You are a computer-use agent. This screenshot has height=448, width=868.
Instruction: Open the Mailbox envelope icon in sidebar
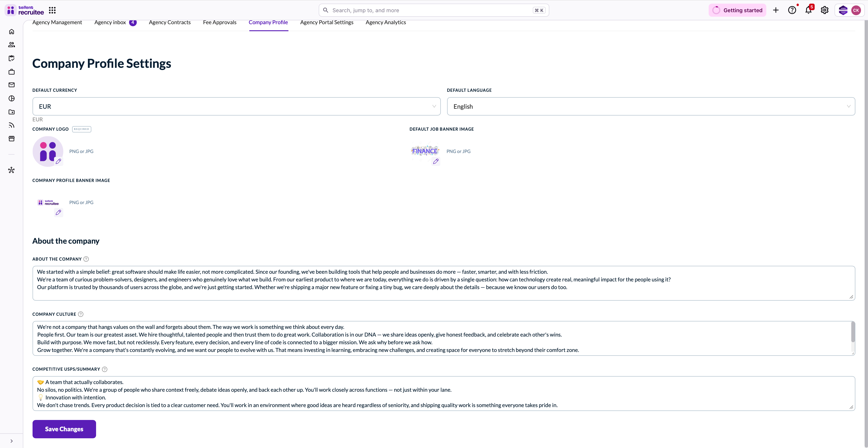coord(12,85)
